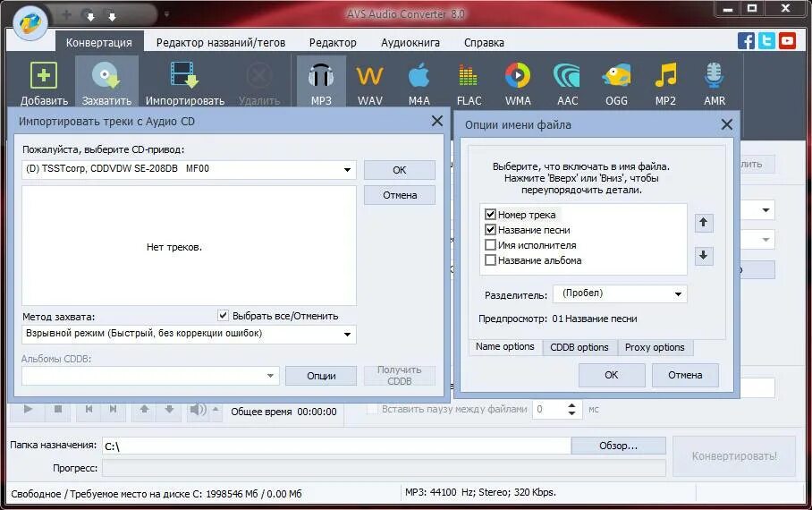This screenshot has height=510, width=812.
Task: Select the Name options tab
Action: 505,347
